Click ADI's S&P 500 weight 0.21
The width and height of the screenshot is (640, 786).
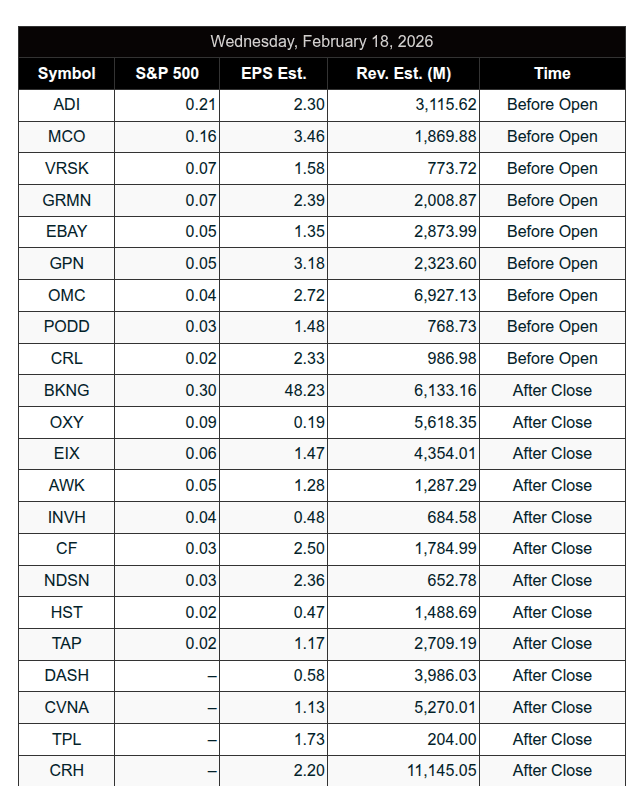point(201,104)
